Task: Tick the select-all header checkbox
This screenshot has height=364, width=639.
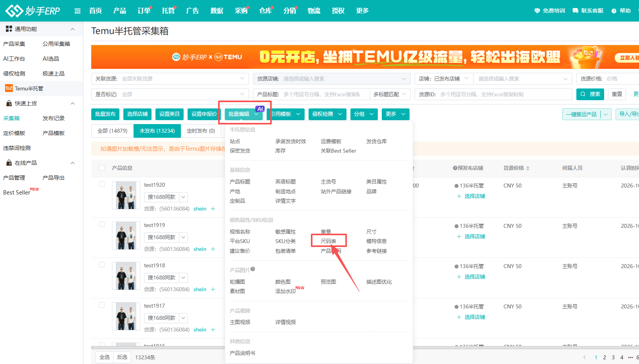Action: point(102,168)
